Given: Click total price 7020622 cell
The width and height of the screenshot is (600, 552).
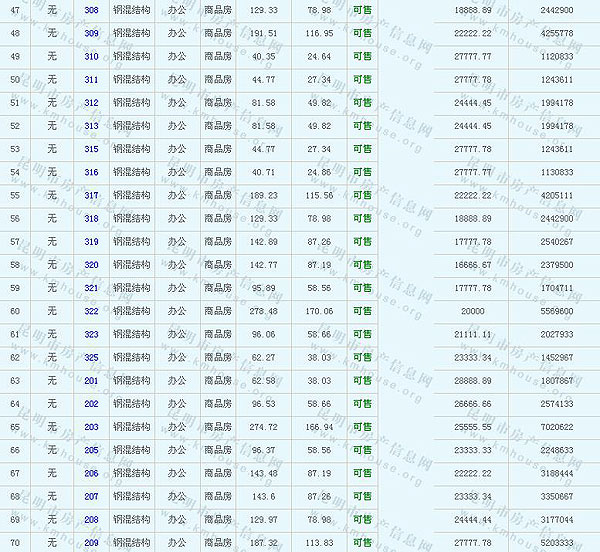Looking at the screenshot, I should 556,427.
